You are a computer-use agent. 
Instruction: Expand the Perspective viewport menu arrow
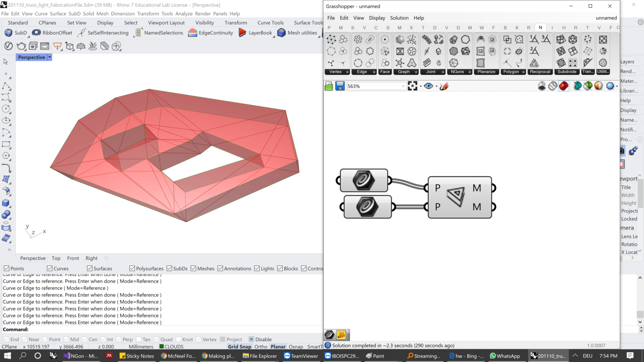coord(49,57)
